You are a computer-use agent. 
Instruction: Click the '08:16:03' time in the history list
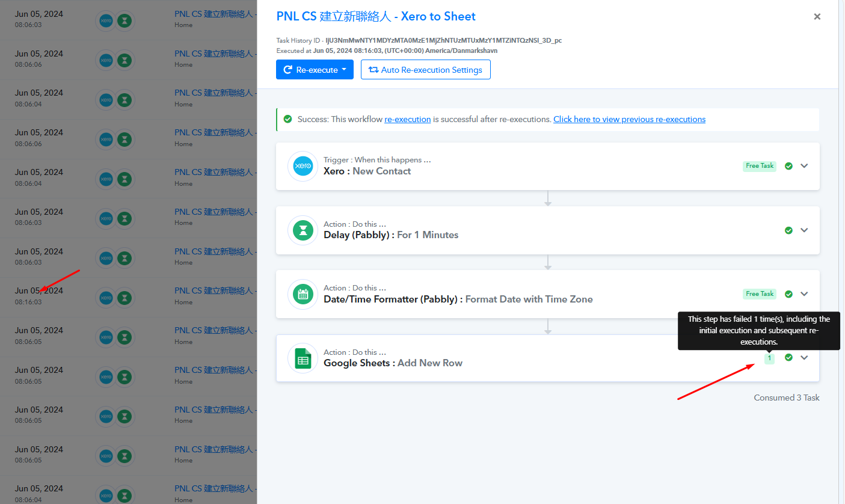[28, 302]
